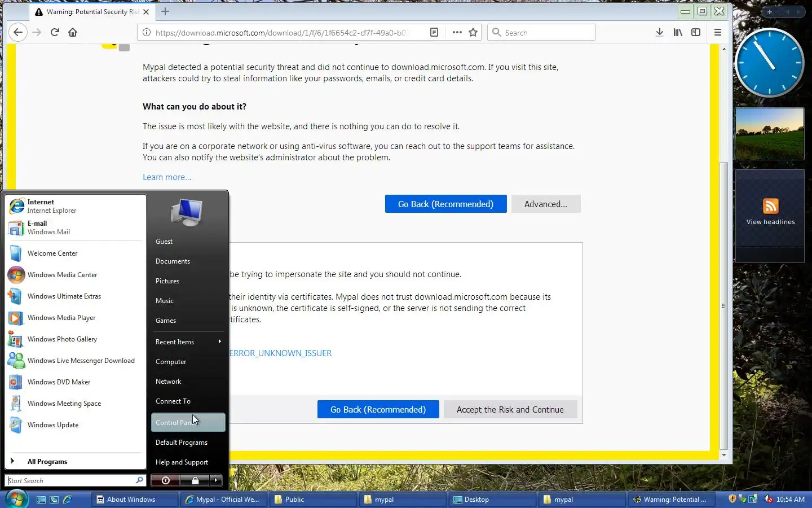Viewport: 812px width, 508px height.
Task: Click Go Back (Recommended) beside Accept the Risk
Action: [x=378, y=409]
